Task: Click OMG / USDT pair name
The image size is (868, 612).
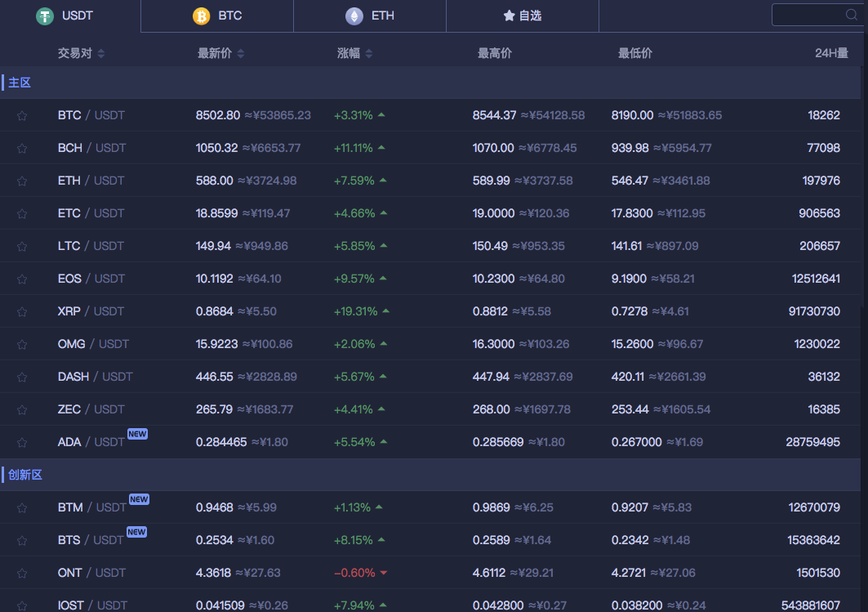Action: click(93, 344)
